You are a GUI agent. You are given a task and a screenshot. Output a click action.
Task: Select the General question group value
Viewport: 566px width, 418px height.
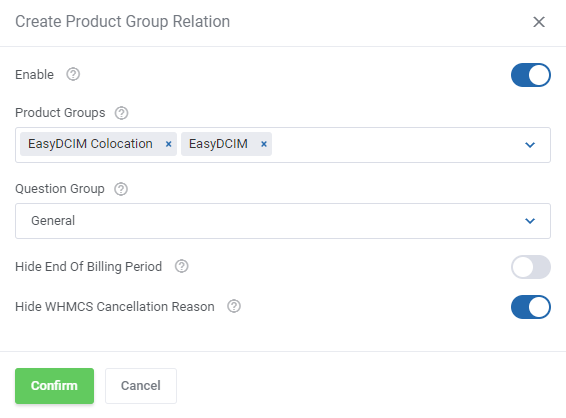tap(53, 221)
